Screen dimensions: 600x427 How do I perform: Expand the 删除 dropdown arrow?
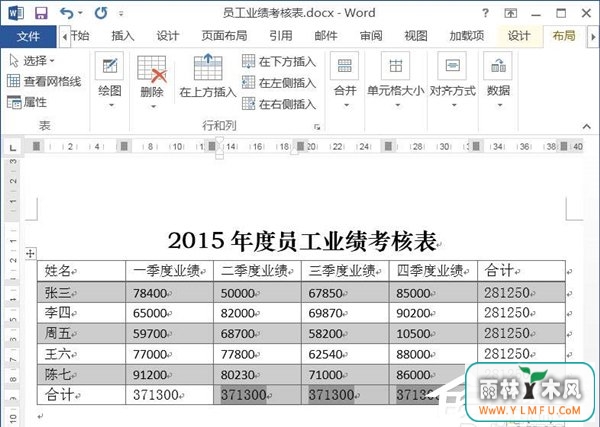tap(153, 106)
